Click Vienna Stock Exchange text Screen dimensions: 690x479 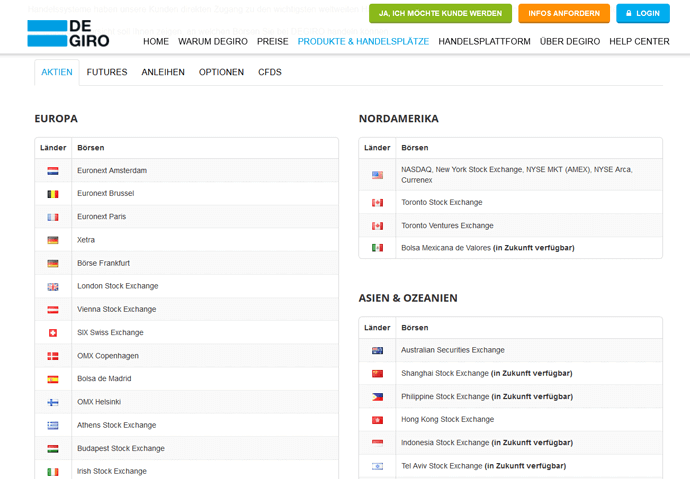(117, 310)
